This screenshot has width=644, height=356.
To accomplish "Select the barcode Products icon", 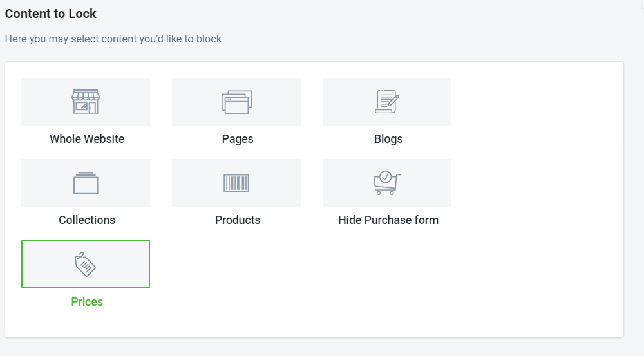I will click(236, 183).
